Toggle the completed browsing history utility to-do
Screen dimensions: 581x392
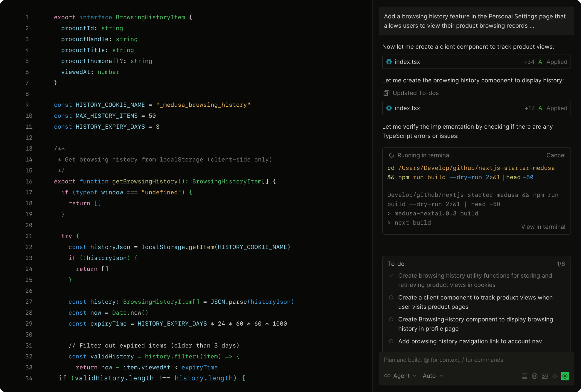pyautogui.click(x=391, y=276)
